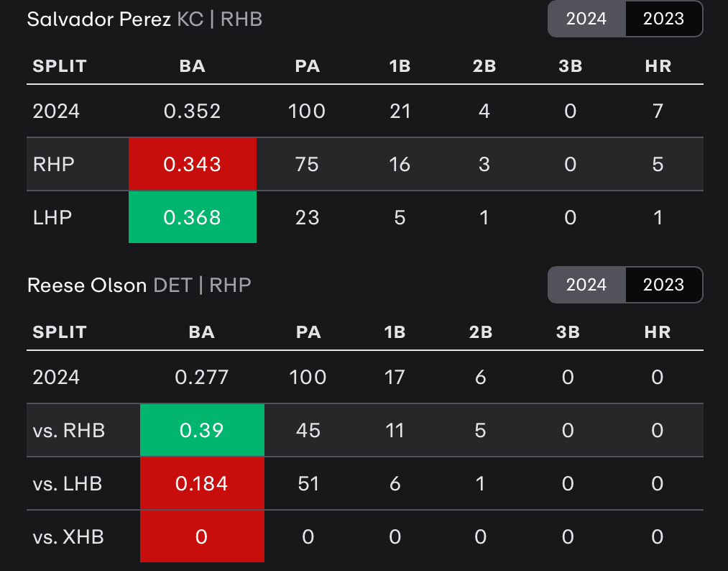The image size is (728, 571).
Task: Switch to 2024 stats for Salvador Perez
Action: tap(586, 19)
